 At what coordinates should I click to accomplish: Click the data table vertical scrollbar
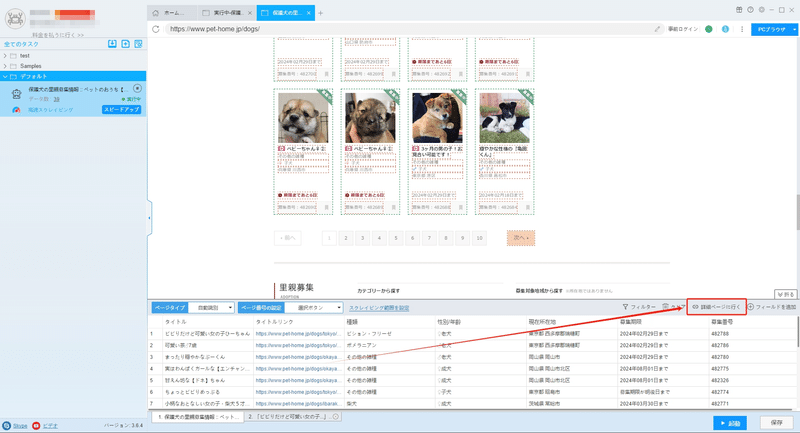tap(797, 332)
